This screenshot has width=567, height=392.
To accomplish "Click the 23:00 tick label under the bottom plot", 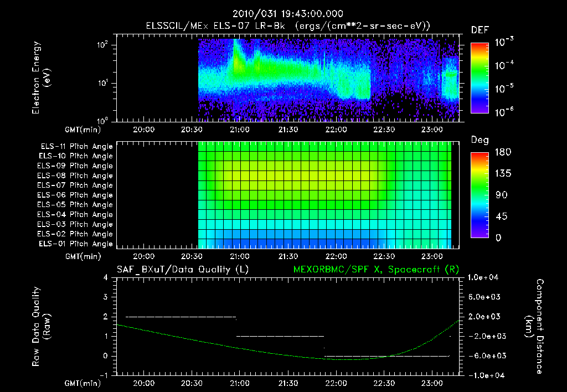I will (432, 383).
